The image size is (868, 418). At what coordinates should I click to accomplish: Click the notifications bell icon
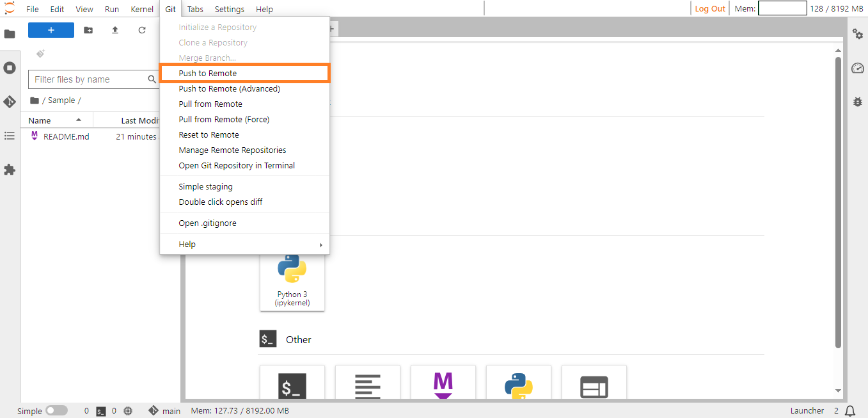[x=850, y=411]
